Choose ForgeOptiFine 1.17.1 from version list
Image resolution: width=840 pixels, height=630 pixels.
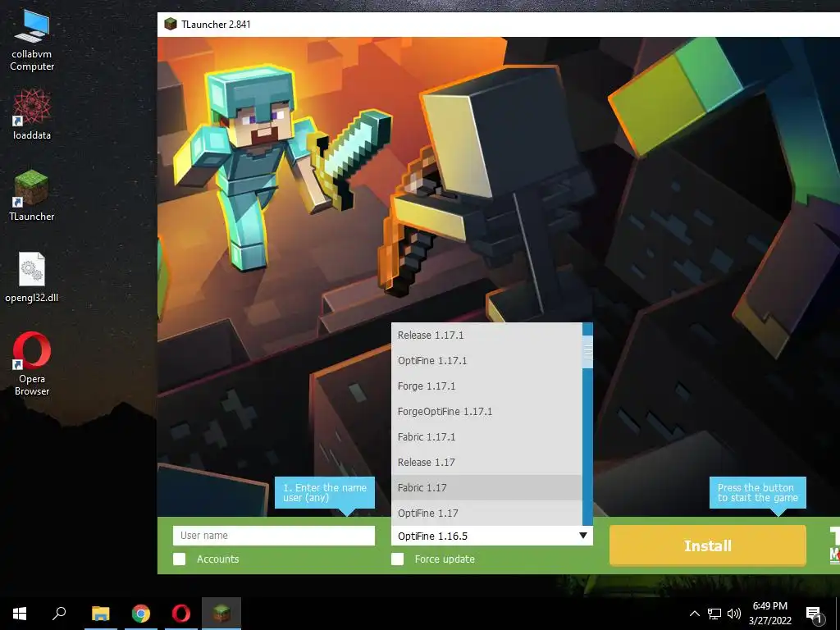click(486, 412)
